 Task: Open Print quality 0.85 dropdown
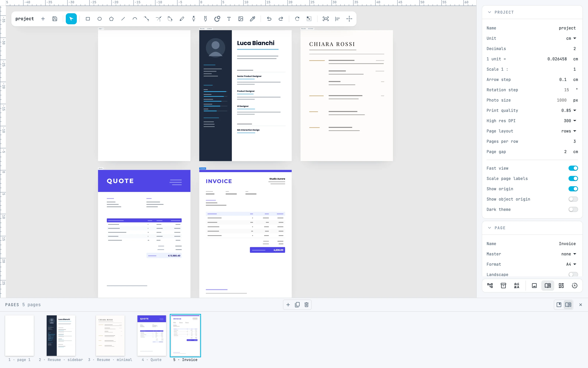(569, 111)
